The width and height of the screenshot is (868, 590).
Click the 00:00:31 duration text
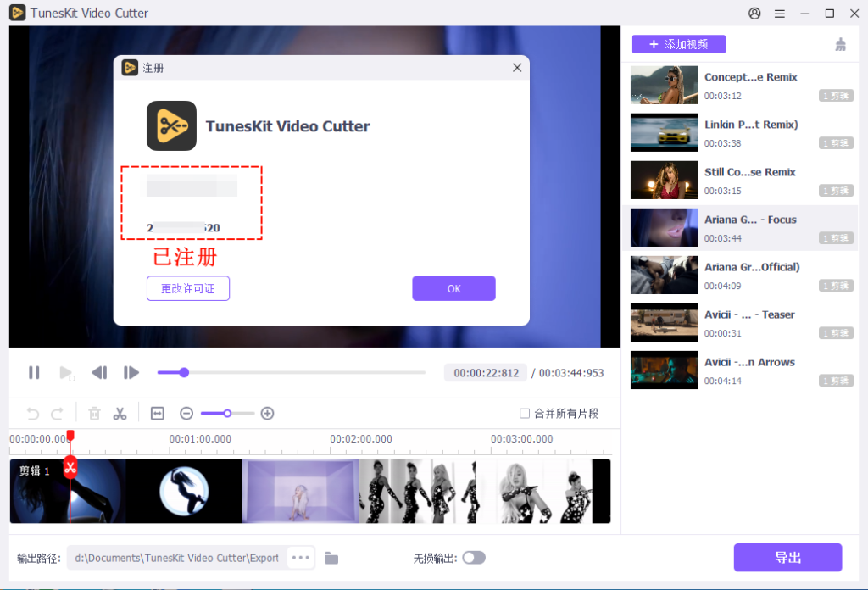pos(722,333)
